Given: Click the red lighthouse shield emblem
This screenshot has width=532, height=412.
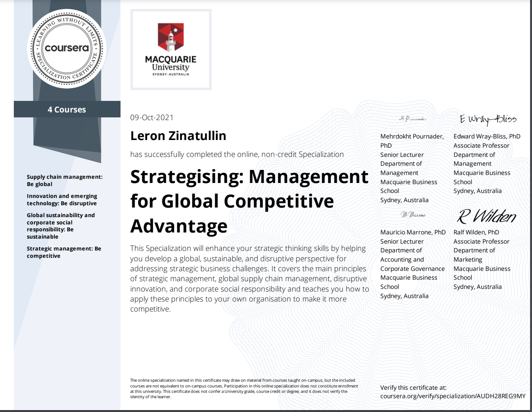Looking at the screenshot, I should point(171,37).
